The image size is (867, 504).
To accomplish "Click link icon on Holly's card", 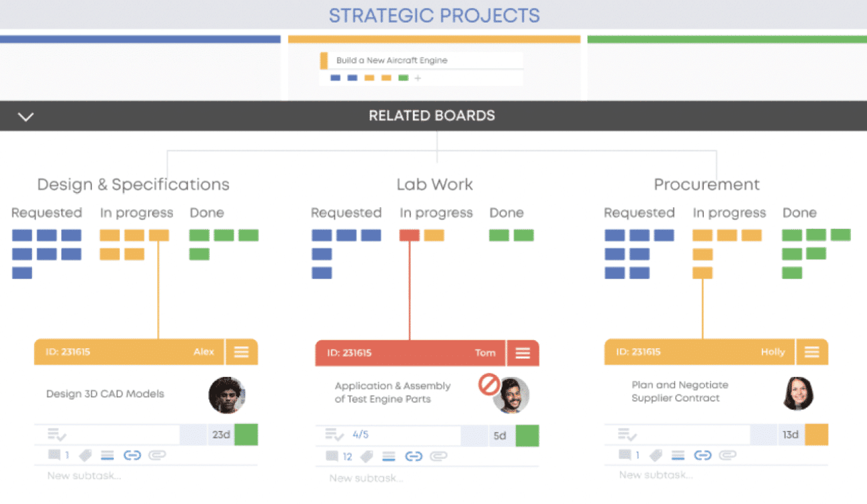I will [x=703, y=455].
